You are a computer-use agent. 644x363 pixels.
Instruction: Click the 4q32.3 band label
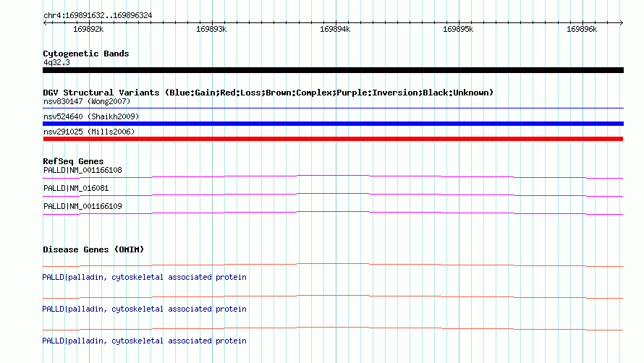pyautogui.click(x=56, y=62)
